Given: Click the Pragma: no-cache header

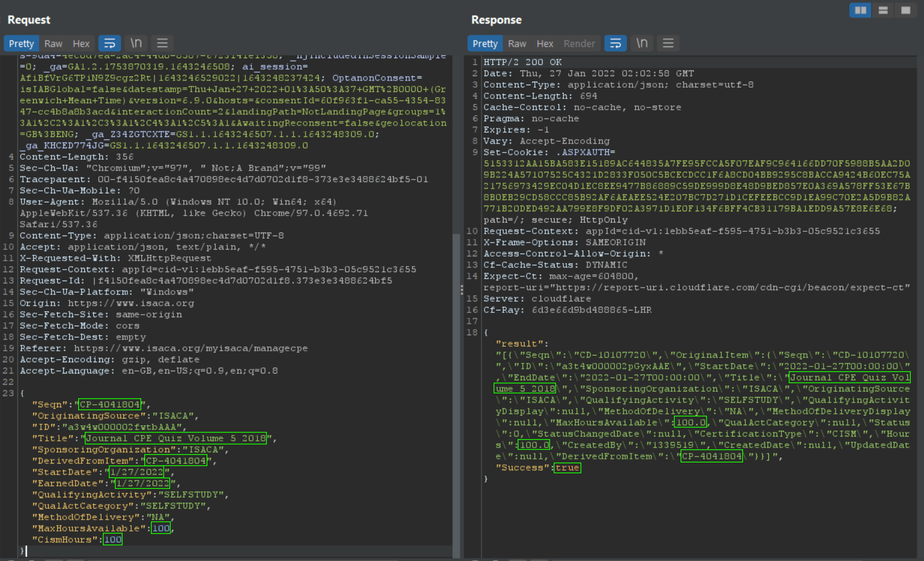Looking at the screenshot, I should tap(531, 118).
